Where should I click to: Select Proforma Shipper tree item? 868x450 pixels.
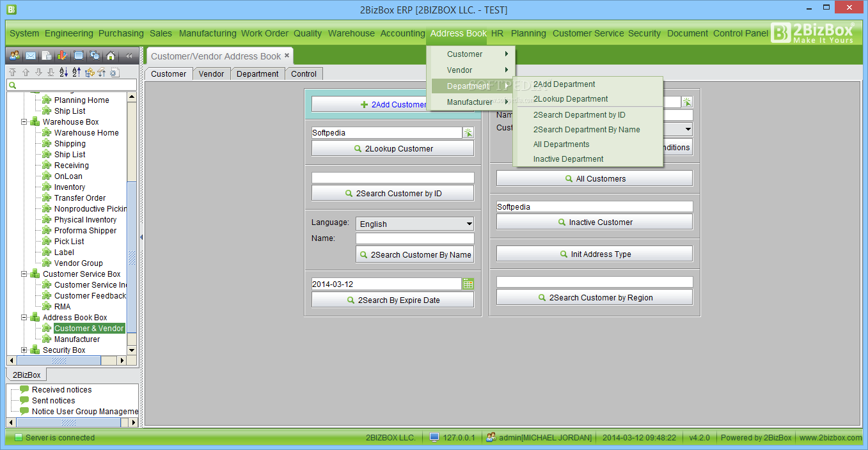click(85, 230)
